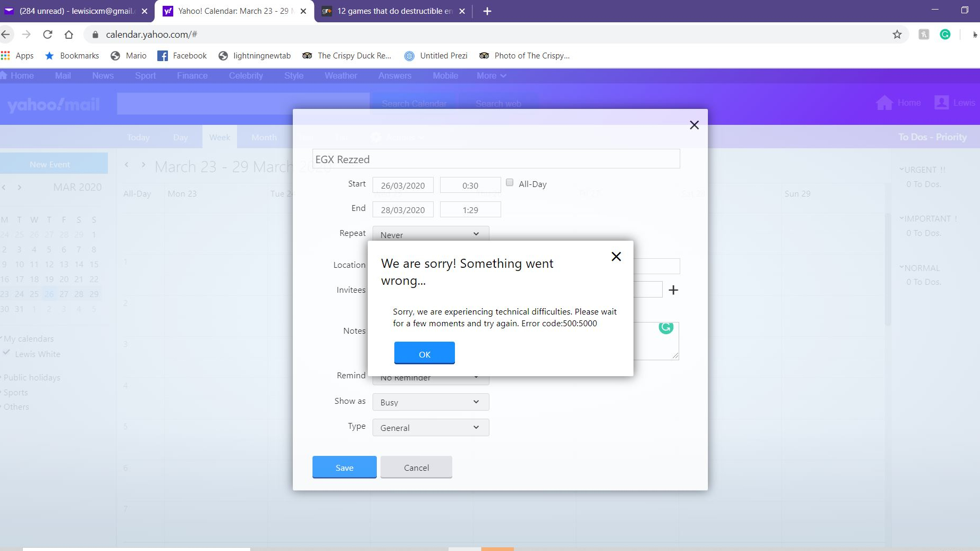This screenshot has height=551, width=980.
Task: Open the Apps grid icon on the bookmarks bar
Action: tap(5, 55)
